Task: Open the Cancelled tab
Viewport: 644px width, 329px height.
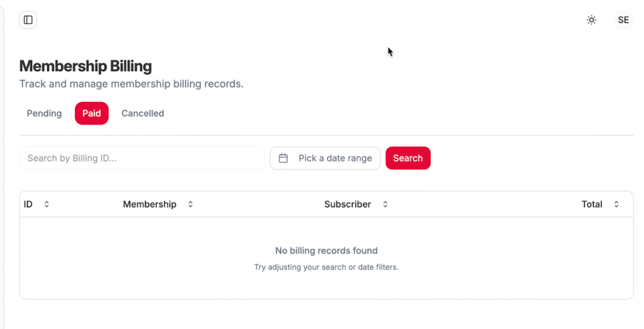Action: [x=143, y=114]
